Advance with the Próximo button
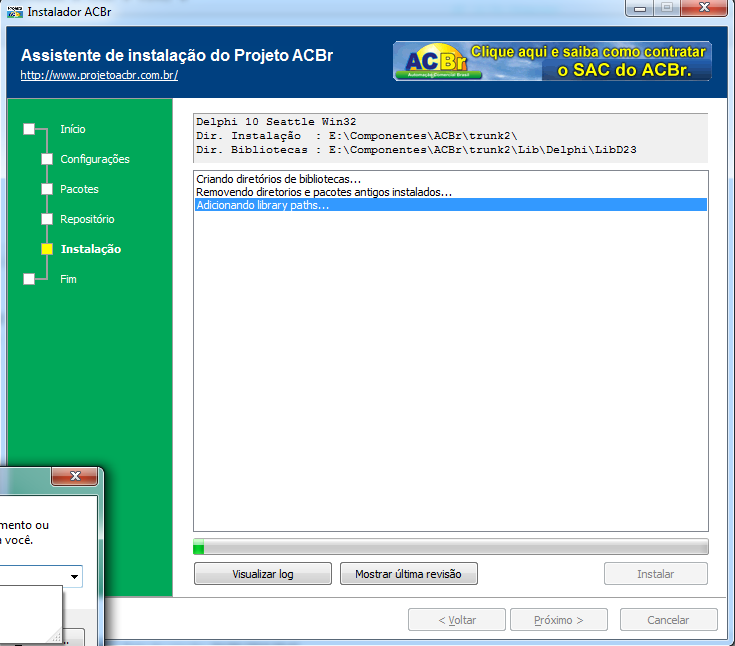Screen dimensions: 735x646 pyautogui.click(x=559, y=620)
